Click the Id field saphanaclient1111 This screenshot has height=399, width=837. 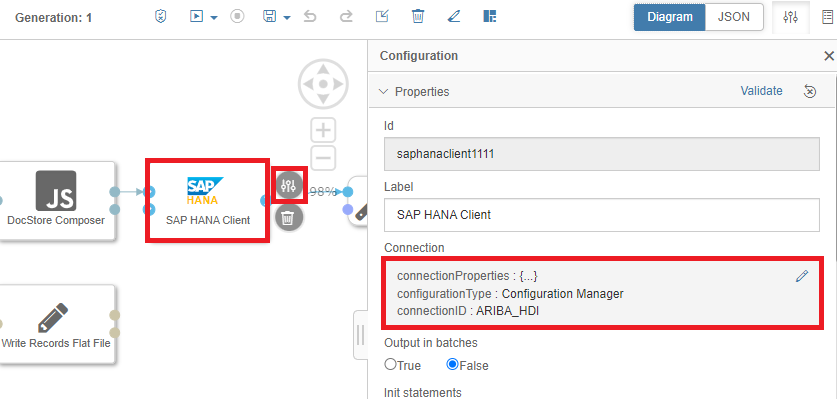(x=602, y=154)
